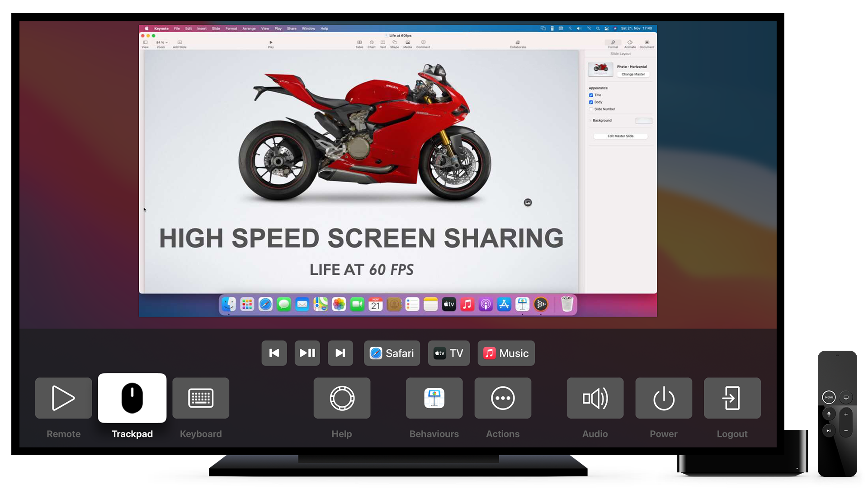Skip to next track

[340, 353]
